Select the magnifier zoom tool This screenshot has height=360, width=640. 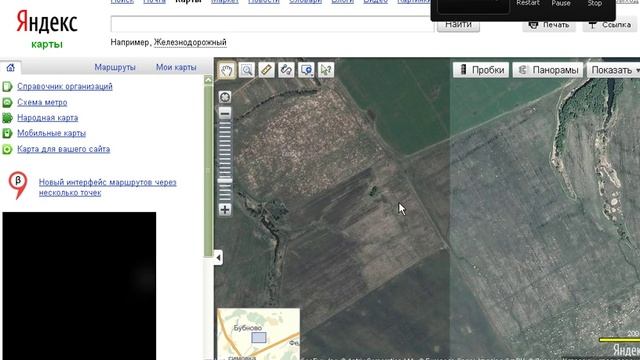(x=247, y=70)
